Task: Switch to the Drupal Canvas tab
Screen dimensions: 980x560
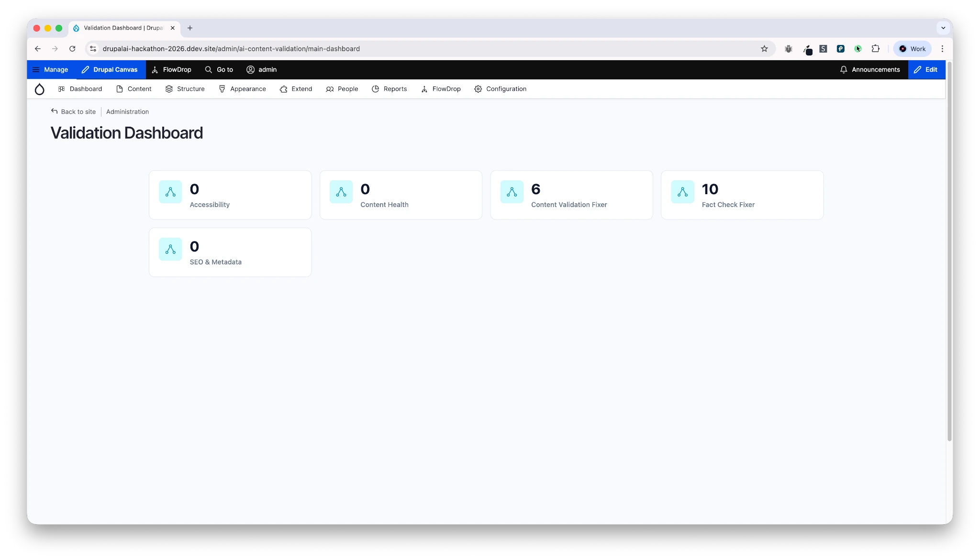Action: 110,70
